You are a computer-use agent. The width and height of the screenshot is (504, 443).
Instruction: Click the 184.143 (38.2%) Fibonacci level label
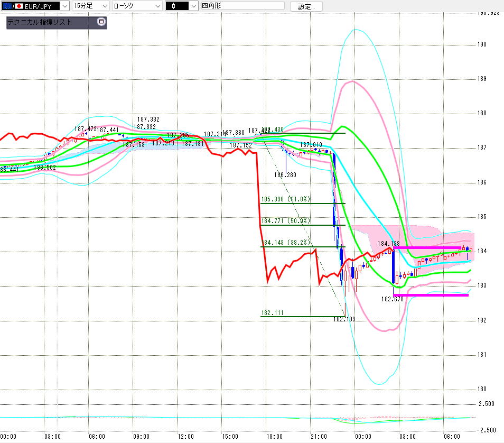coord(285,242)
